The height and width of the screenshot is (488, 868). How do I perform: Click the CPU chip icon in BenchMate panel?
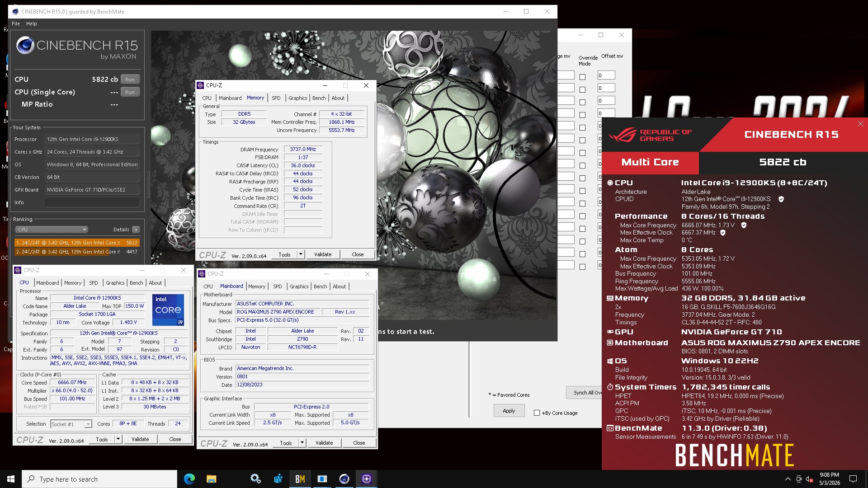point(610,183)
